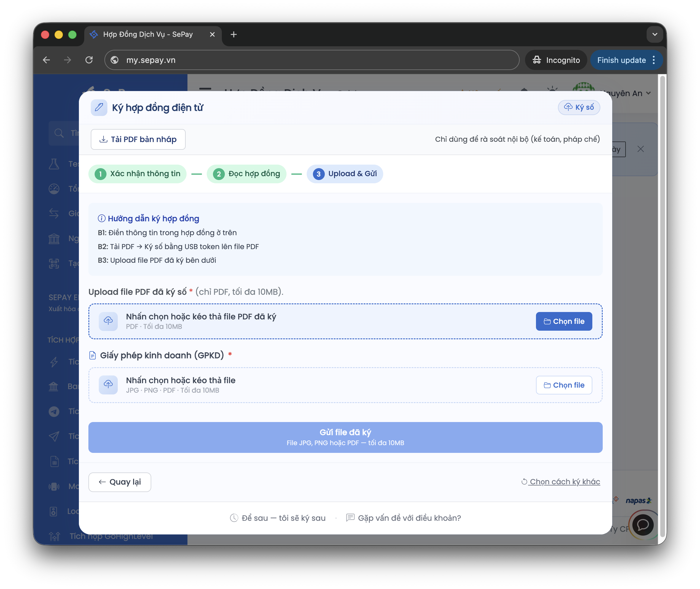The width and height of the screenshot is (700, 589).
Task: Click pencil icon next to Ký hợp đồng điện tử
Action: (99, 107)
